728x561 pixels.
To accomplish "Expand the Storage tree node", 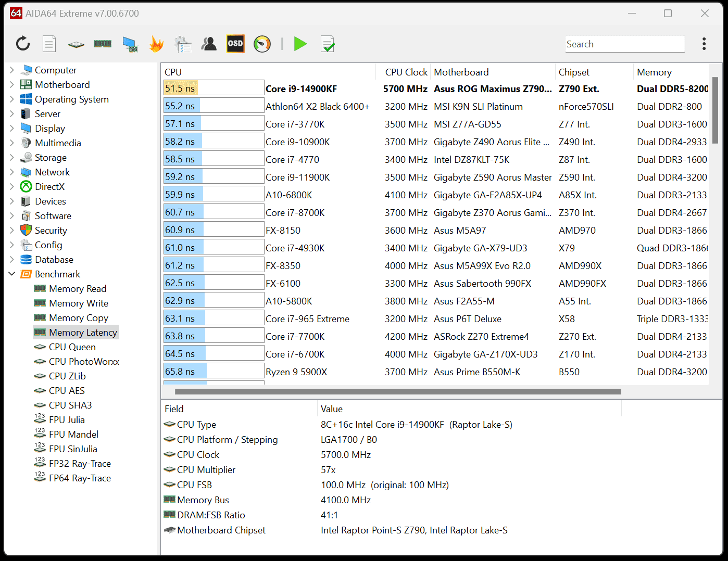I will pyautogui.click(x=12, y=157).
